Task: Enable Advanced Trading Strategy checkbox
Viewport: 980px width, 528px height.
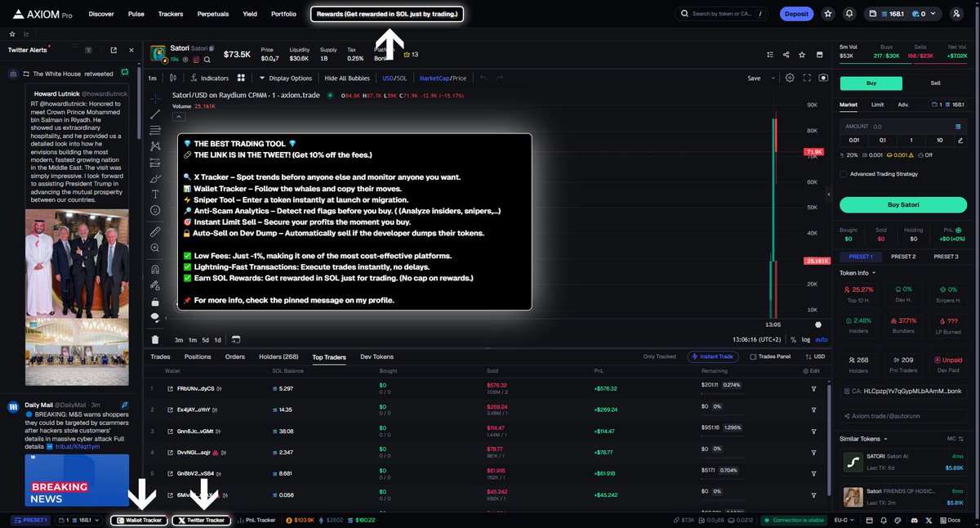Action: coord(844,174)
